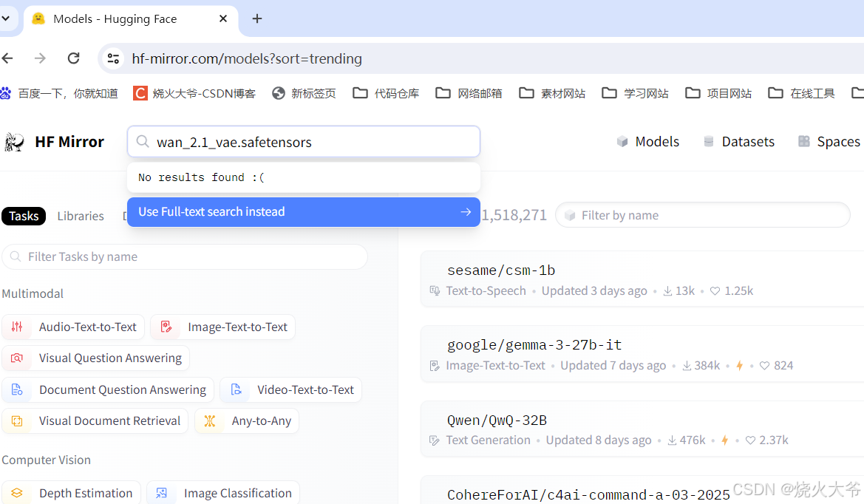864x504 pixels.
Task: Open the tab search dropdown arrow
Action: pyautogui.click(x=5, y=18)
